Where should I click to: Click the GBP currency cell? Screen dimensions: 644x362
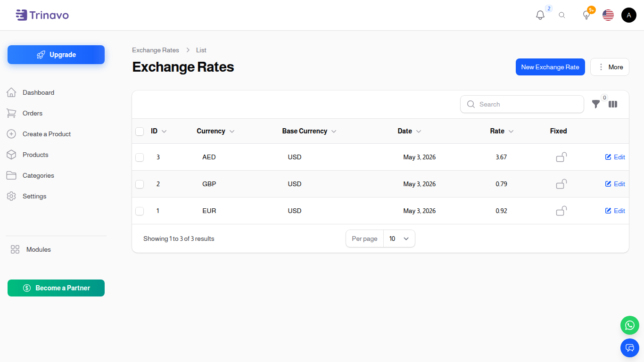pos(209,184)
